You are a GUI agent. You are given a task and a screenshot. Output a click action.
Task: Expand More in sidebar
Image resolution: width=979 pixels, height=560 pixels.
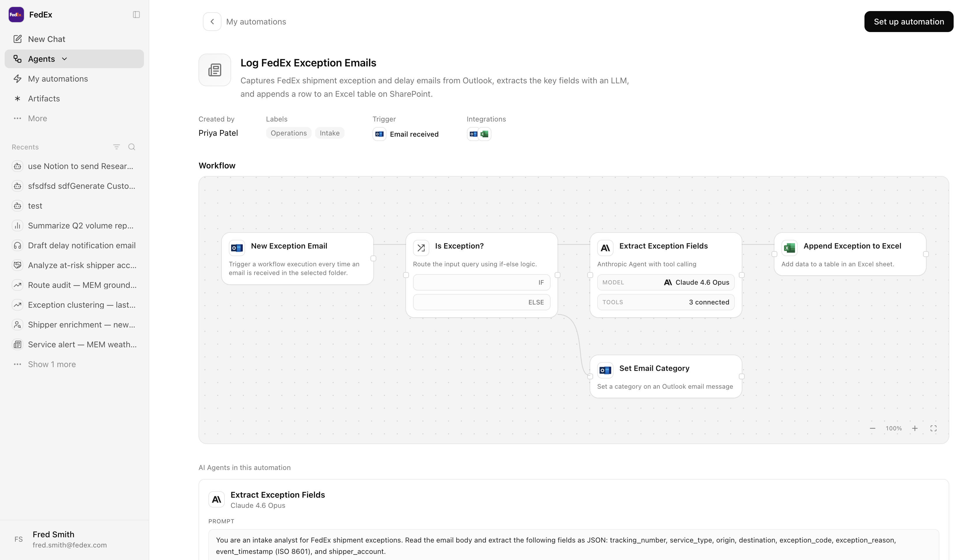(74, 118)
